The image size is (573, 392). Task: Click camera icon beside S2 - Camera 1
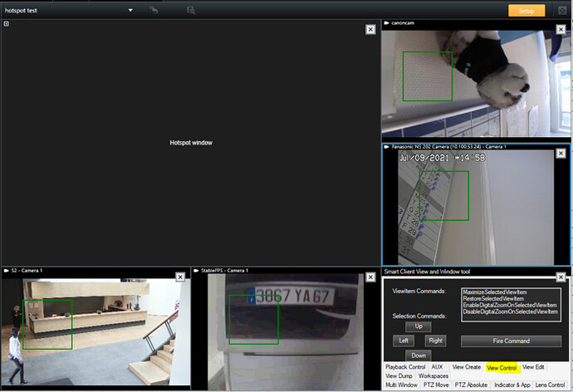click(6, 271)
